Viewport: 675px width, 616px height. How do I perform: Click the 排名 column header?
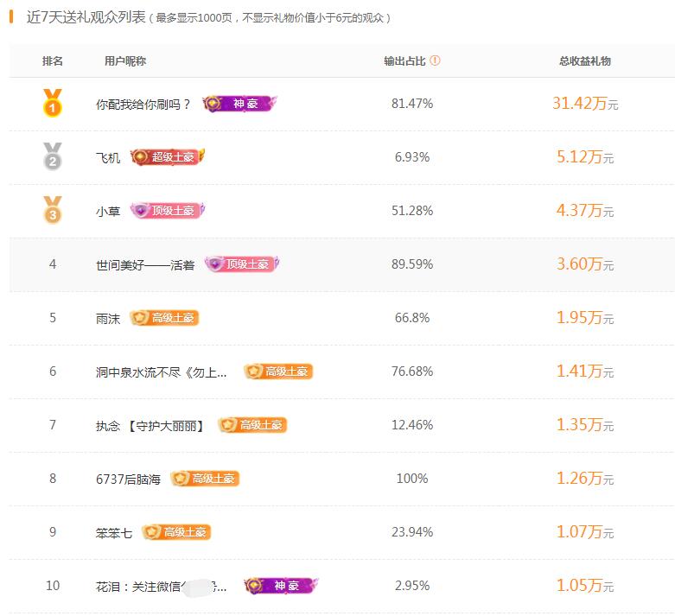[x=53, y=61]
